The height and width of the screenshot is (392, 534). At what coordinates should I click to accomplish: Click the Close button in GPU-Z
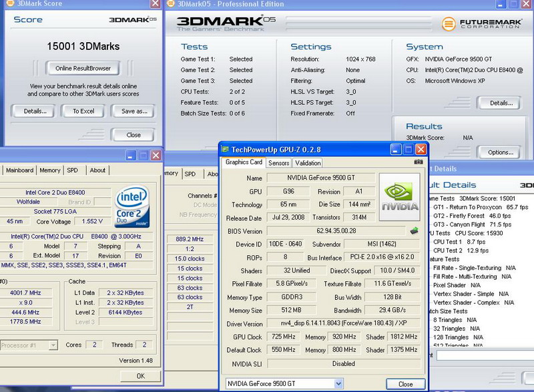(405, 384)
